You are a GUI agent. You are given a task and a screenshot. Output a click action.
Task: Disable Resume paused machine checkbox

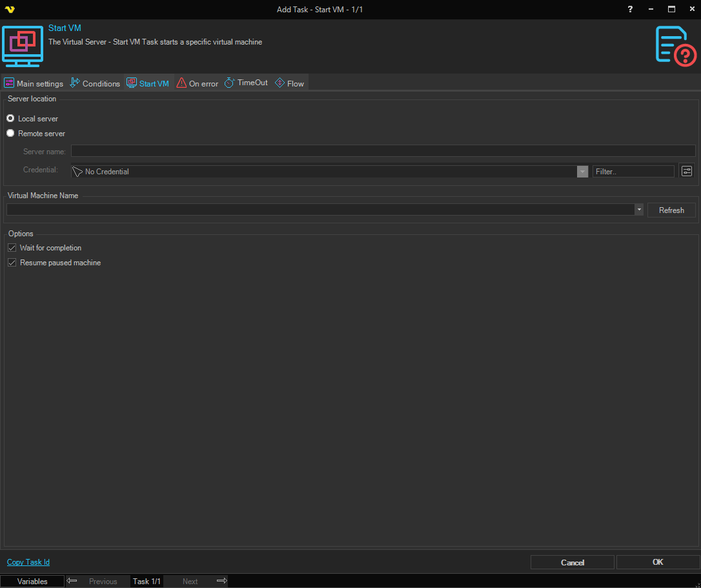point(12,263)
